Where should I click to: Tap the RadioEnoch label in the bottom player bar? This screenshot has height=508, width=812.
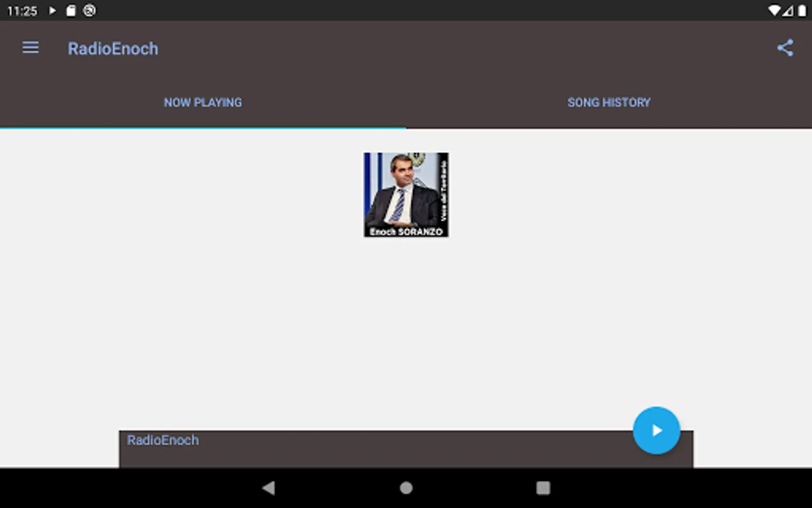pyautogui.click(x=163, y=440)
